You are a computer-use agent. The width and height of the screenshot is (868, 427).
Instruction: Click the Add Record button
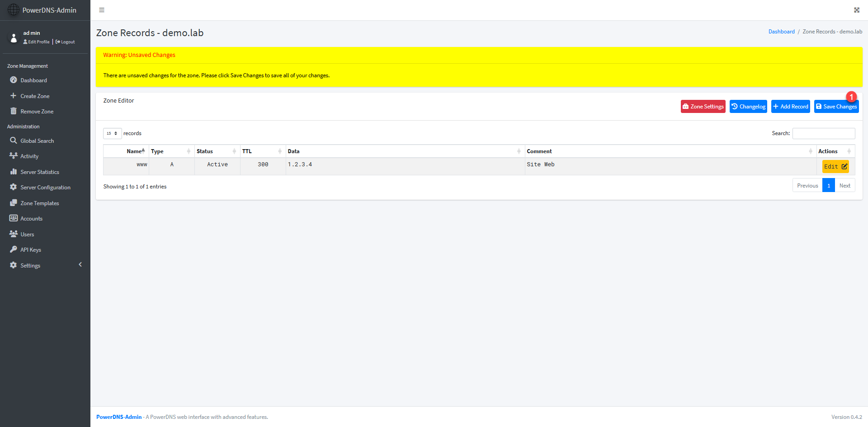click(x=790, y=107)
